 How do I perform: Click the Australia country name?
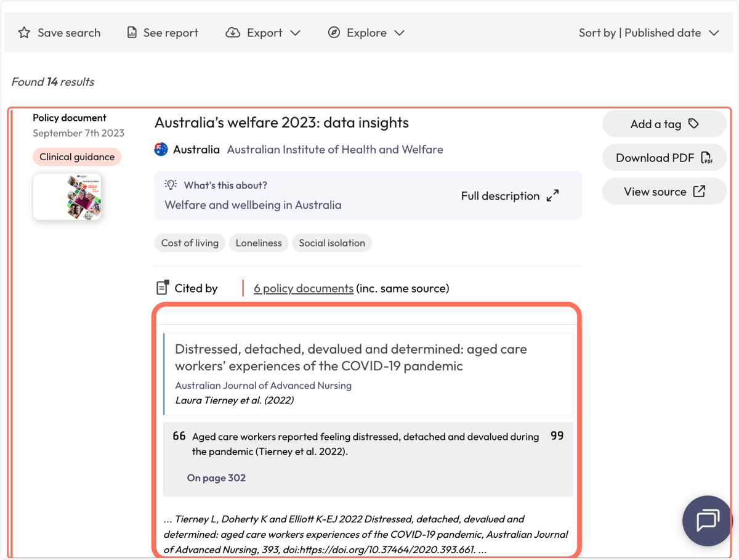pyautogui.click(x=196, y=149)
